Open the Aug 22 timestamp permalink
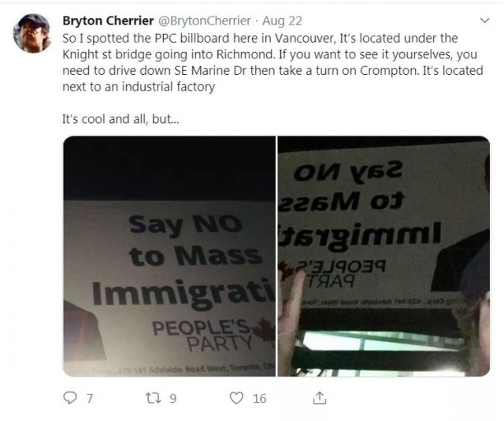 click(282, 20)
